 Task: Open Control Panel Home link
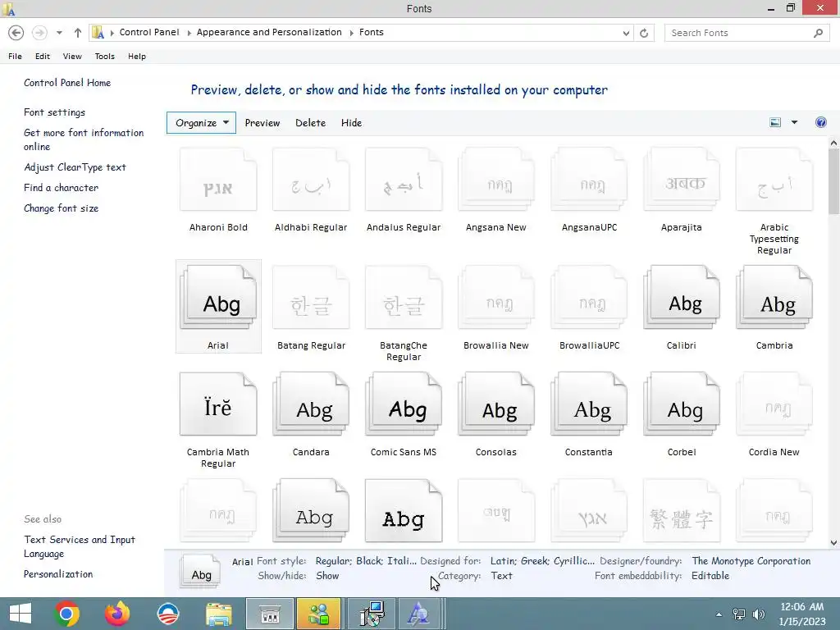(67, 83)
